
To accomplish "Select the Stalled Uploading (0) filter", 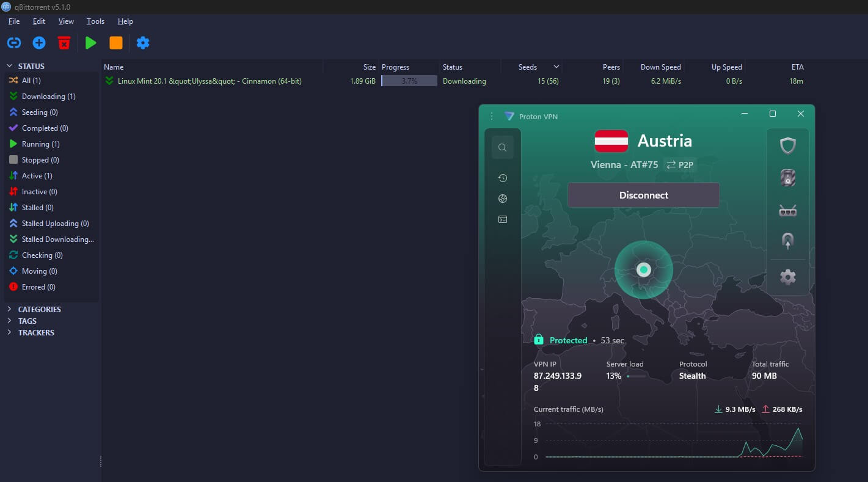I will (x=51, y=224).
